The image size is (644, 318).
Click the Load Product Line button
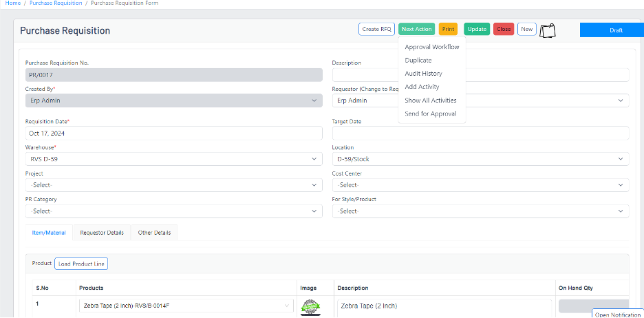tap(81, 264)
